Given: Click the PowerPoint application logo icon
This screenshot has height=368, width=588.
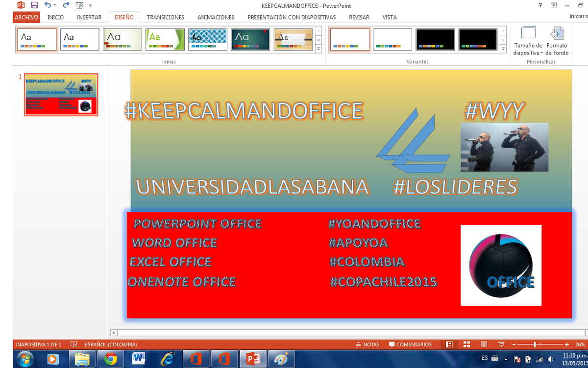Looking at the screenshot, I should 21,5.
